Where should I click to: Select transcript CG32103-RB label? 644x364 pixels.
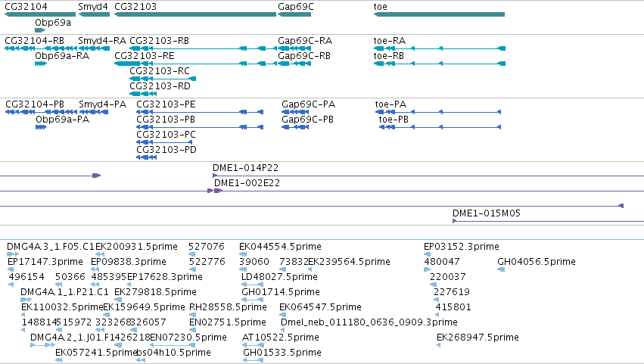click(x=160, y=41)
